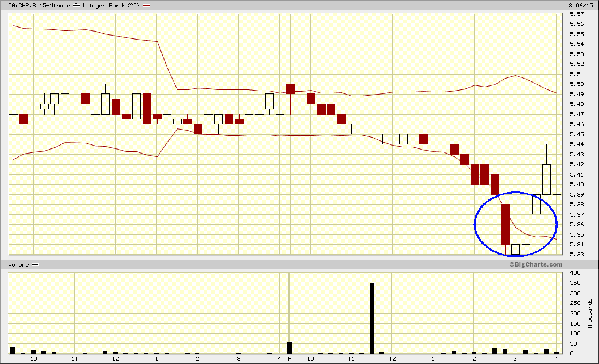The image size is (599, 364).
Task: Click the 400 volume axis label
Action: (x=575, y=273)
